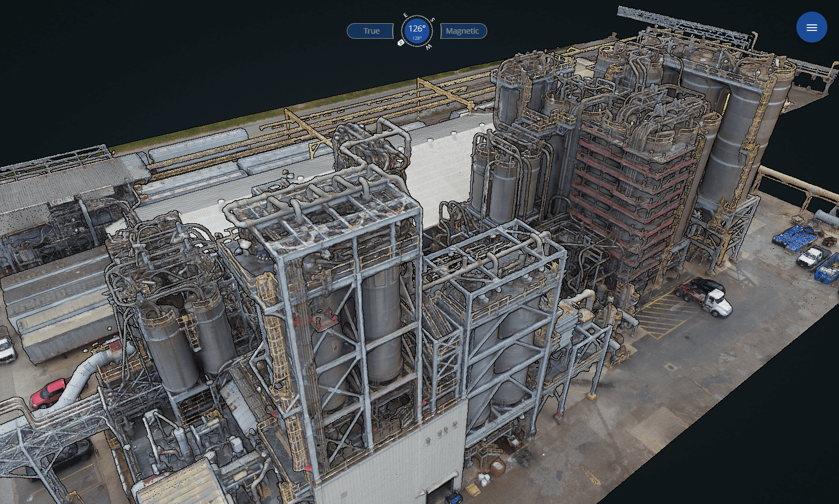Viewport: 839px width, 504px height.
Task: Select the W cardinal marker on the compass
Action: (429, 47)
